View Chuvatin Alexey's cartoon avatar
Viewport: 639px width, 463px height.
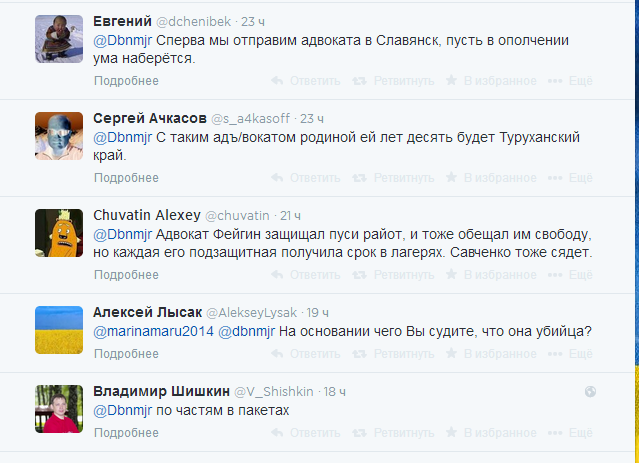[x=59, y=233]
